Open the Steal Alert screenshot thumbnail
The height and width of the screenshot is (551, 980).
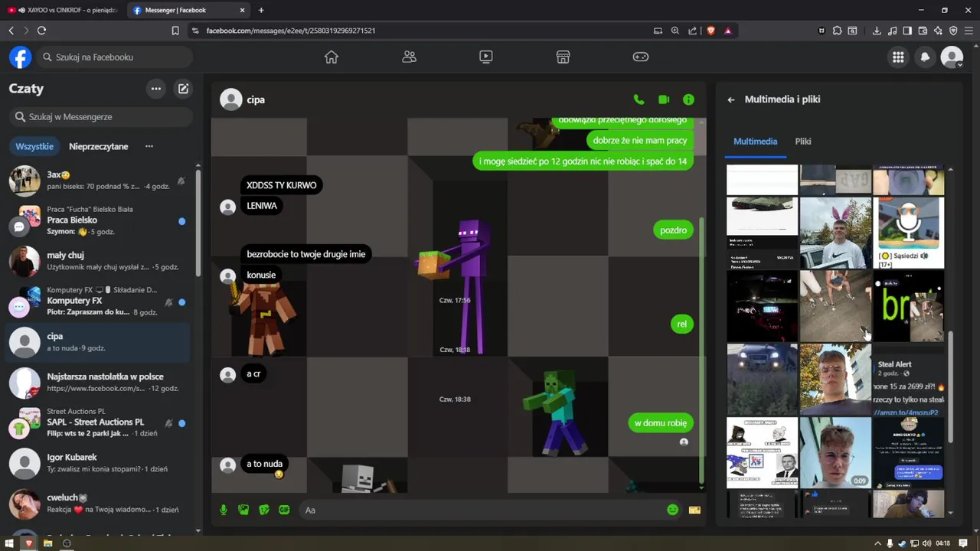click(909, 379)
